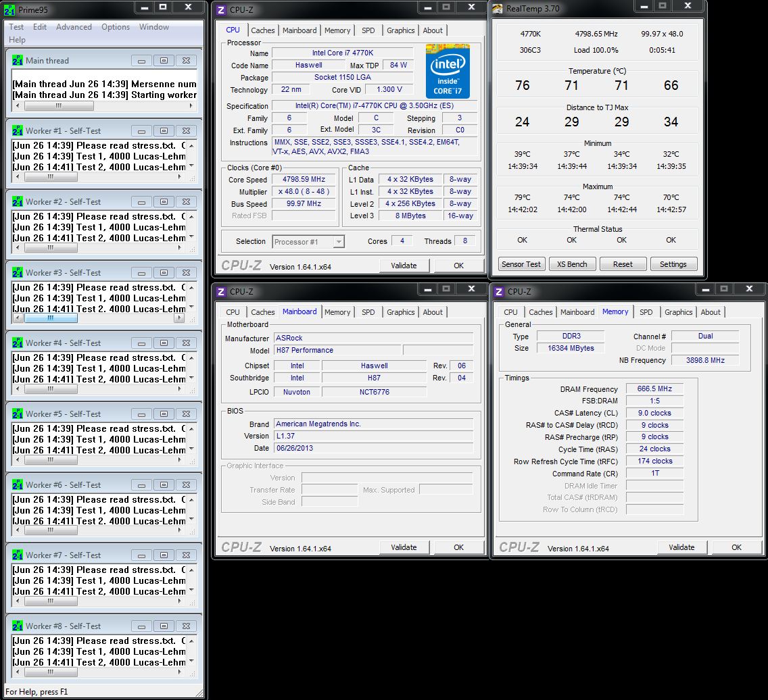Launch XS Bench in RealTemp

coord(572,264)
